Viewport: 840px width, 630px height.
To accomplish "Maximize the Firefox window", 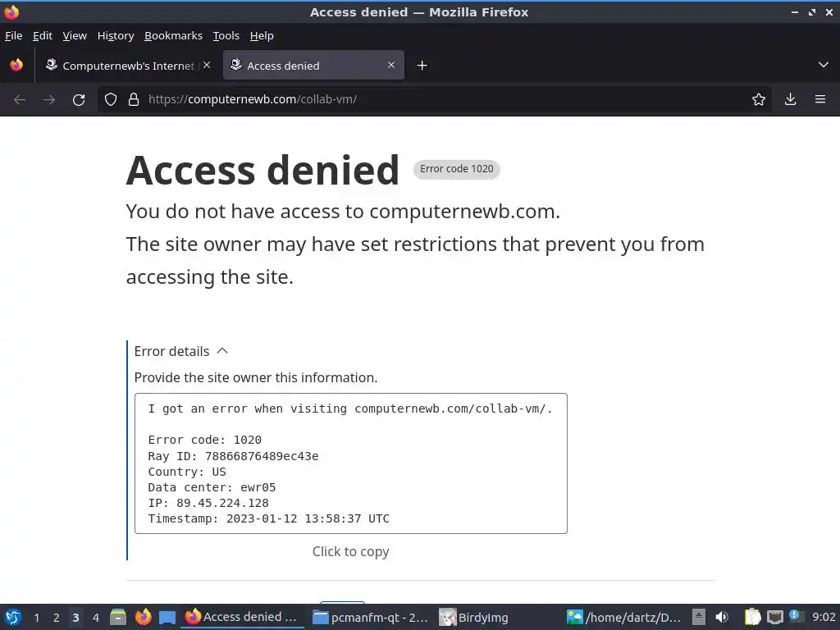I will pos(812,11).
